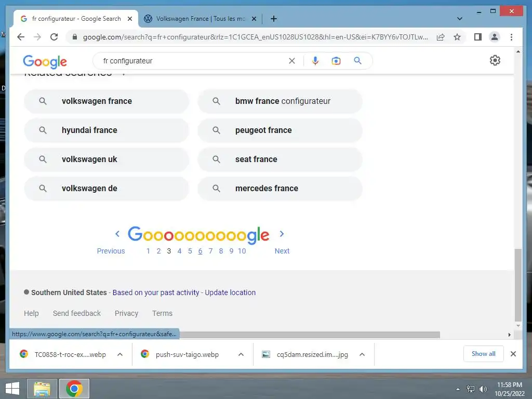Close the downloads bar

coord(513,354)
